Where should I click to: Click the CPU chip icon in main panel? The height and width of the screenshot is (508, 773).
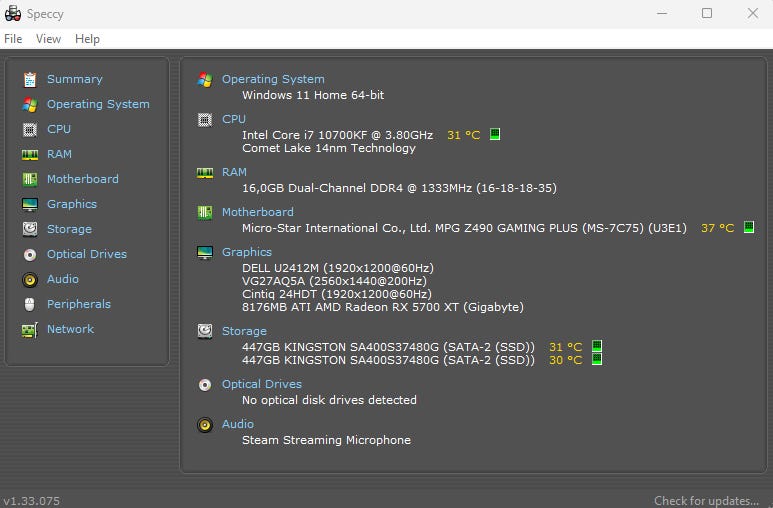tap(205, 120)
